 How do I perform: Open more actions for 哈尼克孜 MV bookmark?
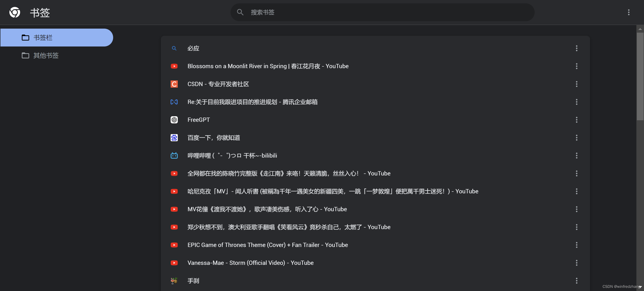pos(576,191)
